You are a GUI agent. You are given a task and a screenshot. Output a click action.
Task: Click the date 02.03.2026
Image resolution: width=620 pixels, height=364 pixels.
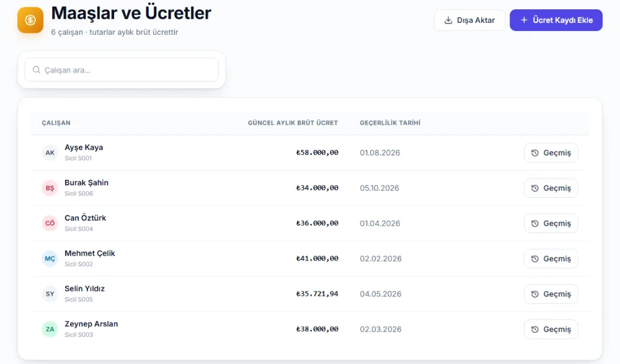point(381,329)
